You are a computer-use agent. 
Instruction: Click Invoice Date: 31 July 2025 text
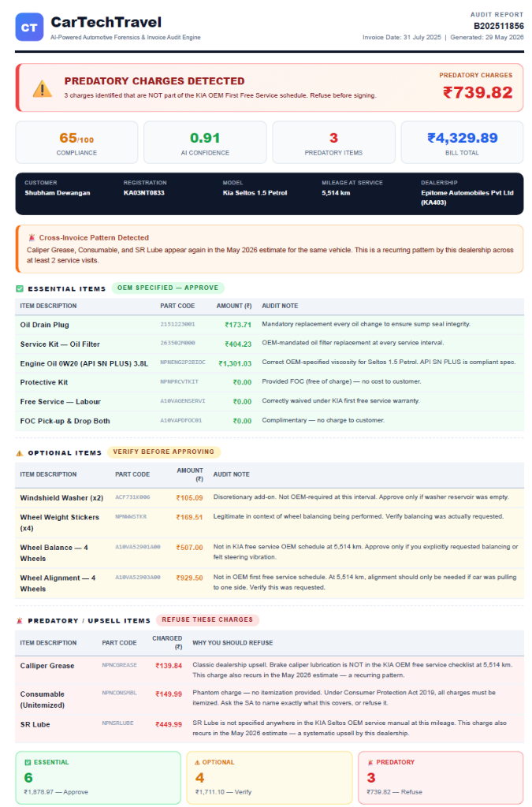point(402,37)
